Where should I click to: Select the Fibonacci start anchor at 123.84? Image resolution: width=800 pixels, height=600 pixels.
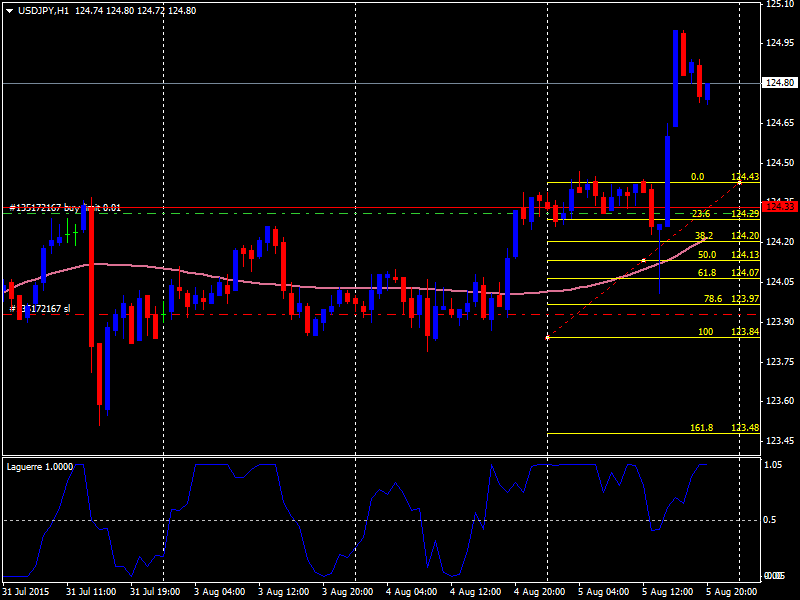click(547, 337)
